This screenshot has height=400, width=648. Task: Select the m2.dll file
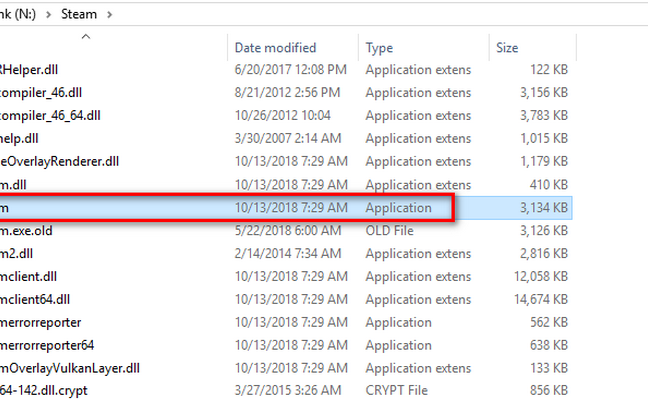click(x=17, y=254)
